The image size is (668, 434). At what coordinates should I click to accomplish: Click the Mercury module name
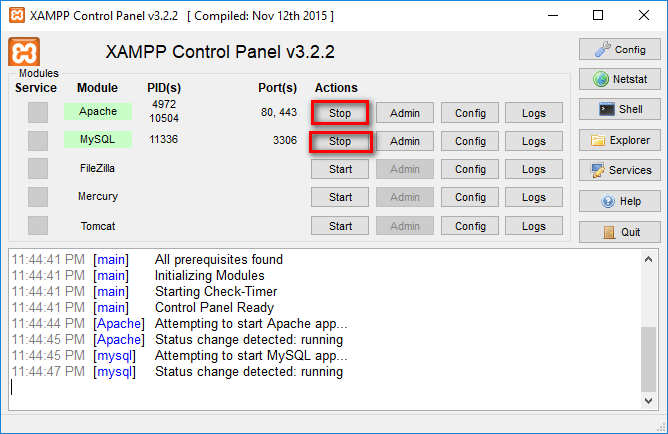(98, 196)
